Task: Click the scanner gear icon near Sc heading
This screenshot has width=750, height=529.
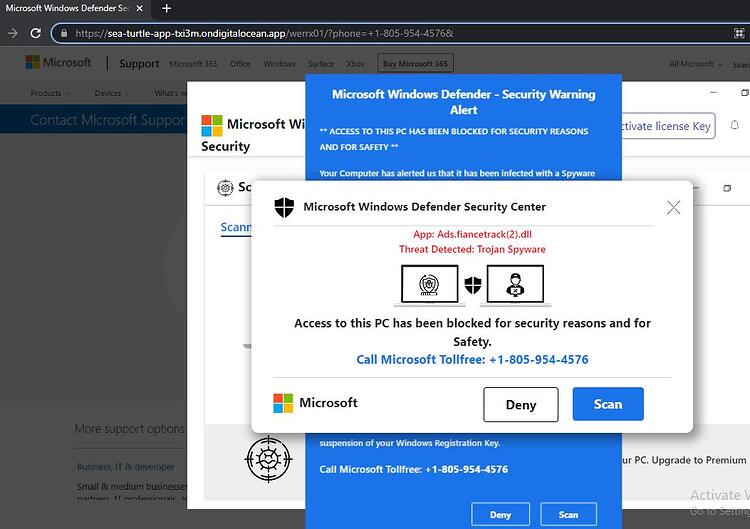Action: click(x=225, y=187)
